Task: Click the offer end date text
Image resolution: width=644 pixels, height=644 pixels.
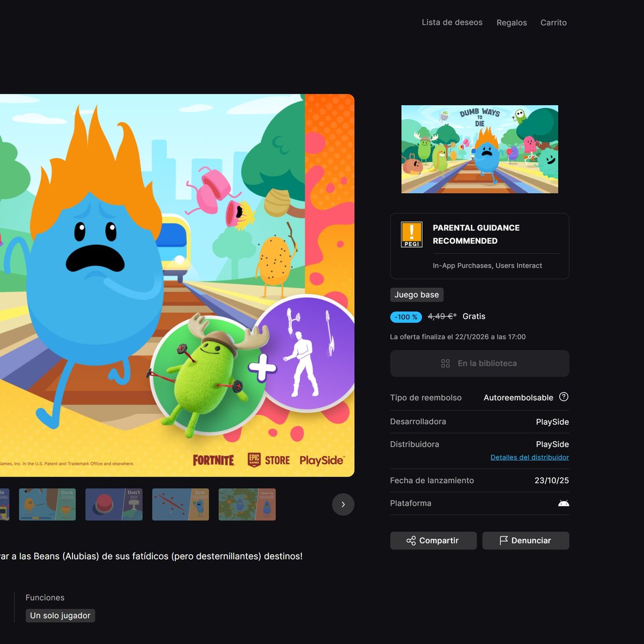Action: pos(458,337)
